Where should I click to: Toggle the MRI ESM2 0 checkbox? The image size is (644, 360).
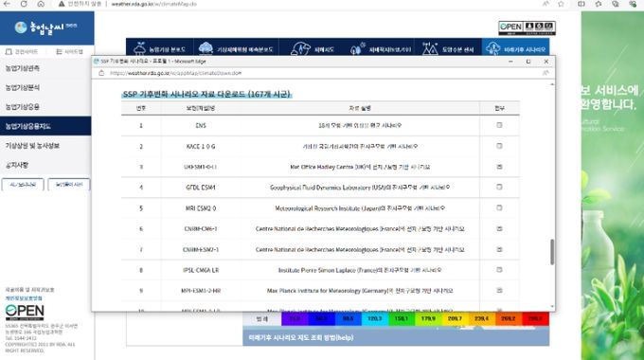499,207
